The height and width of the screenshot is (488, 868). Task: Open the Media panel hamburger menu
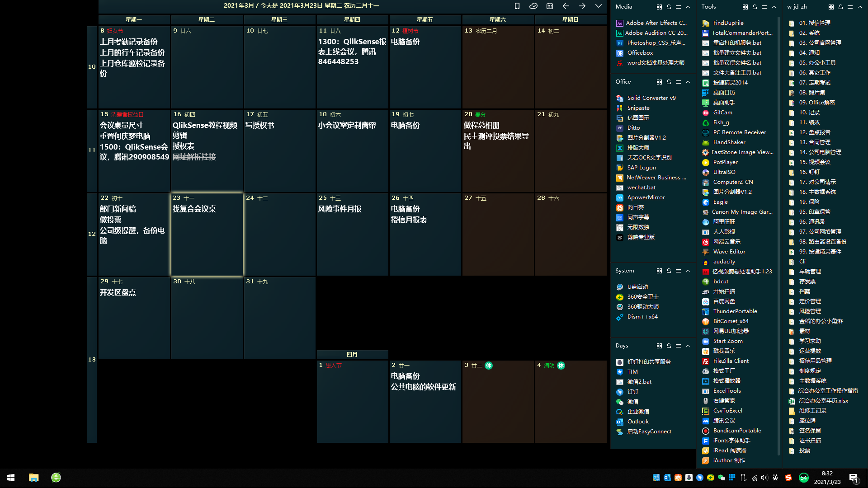(x=678, y=7)
